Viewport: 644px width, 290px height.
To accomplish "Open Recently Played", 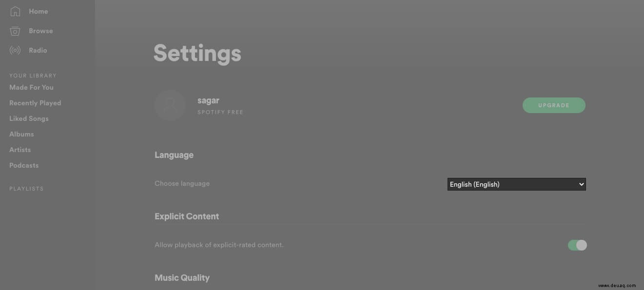I will point(35,103).
